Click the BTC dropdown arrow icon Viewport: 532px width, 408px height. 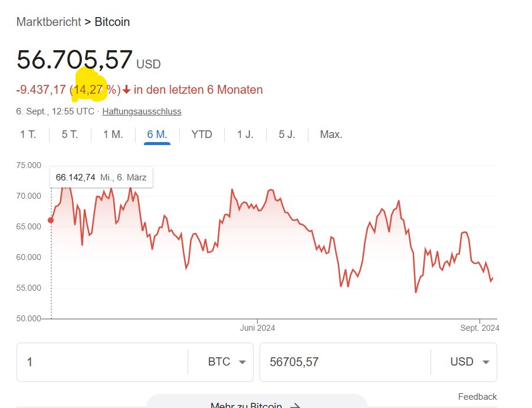coord(242,362)
